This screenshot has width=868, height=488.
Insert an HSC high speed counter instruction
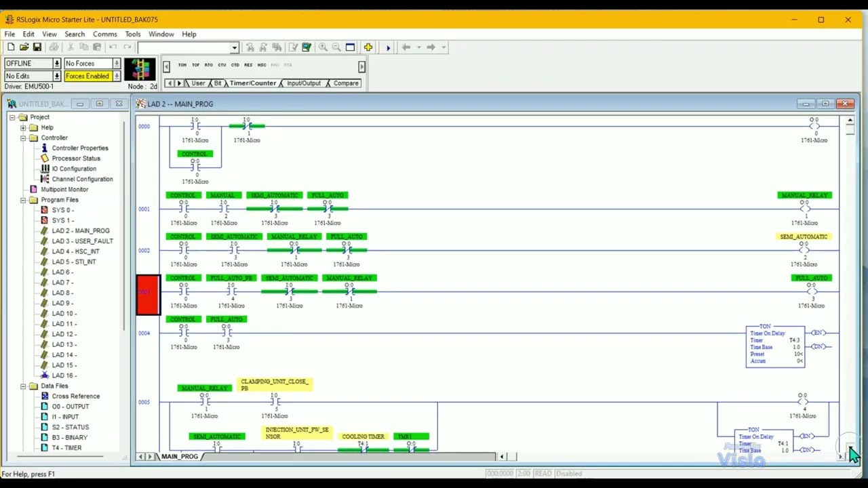click(x=262, y=65)
